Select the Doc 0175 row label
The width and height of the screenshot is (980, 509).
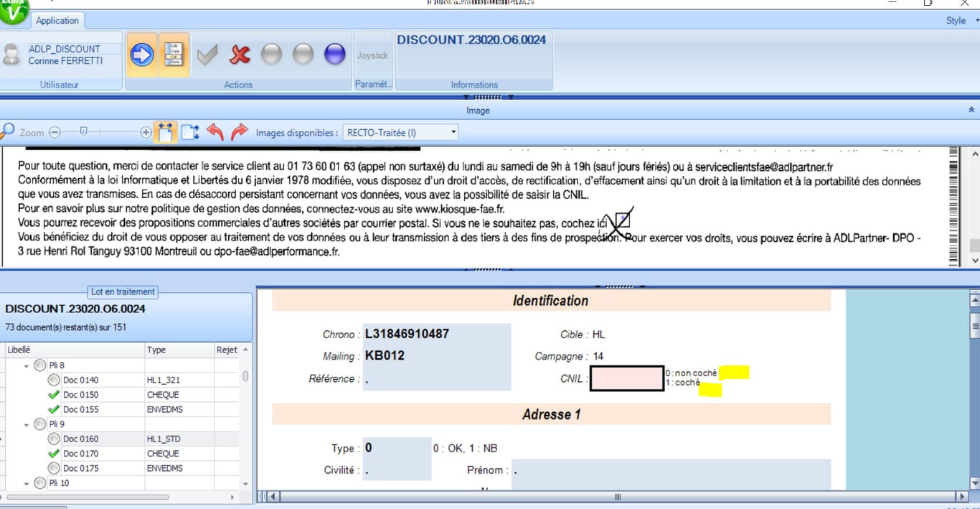81,468
